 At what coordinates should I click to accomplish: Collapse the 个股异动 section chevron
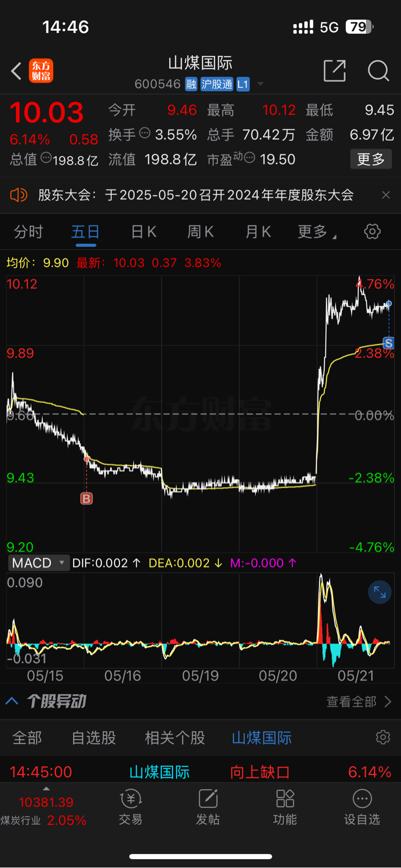(x=12, y=701)
